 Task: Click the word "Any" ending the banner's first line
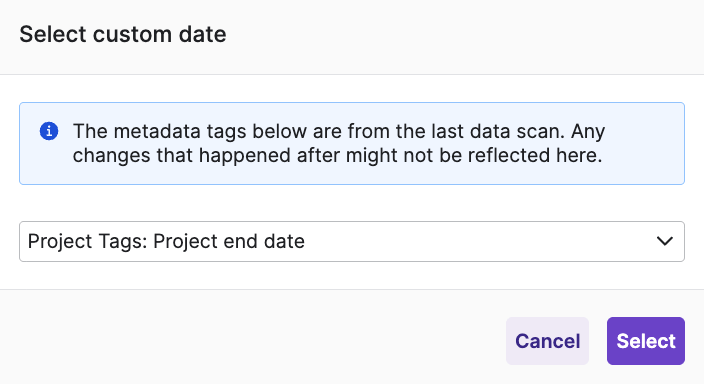[588, 132]
